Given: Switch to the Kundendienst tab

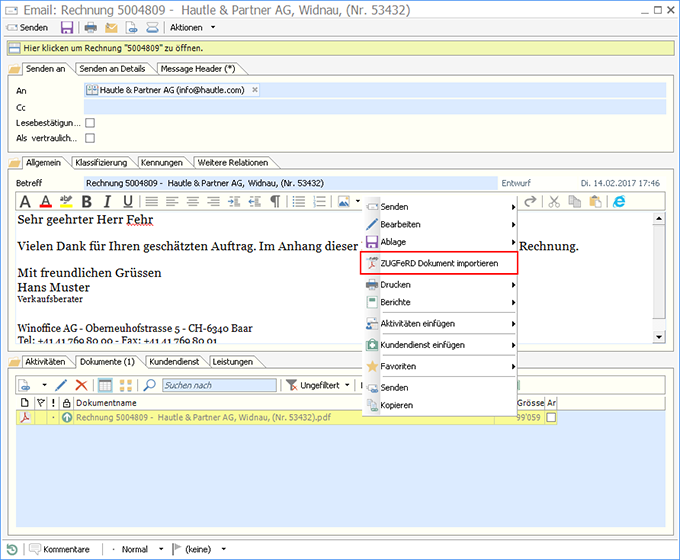Looking at the screenshot, I should pyautogui.click(x=174, y=362).
